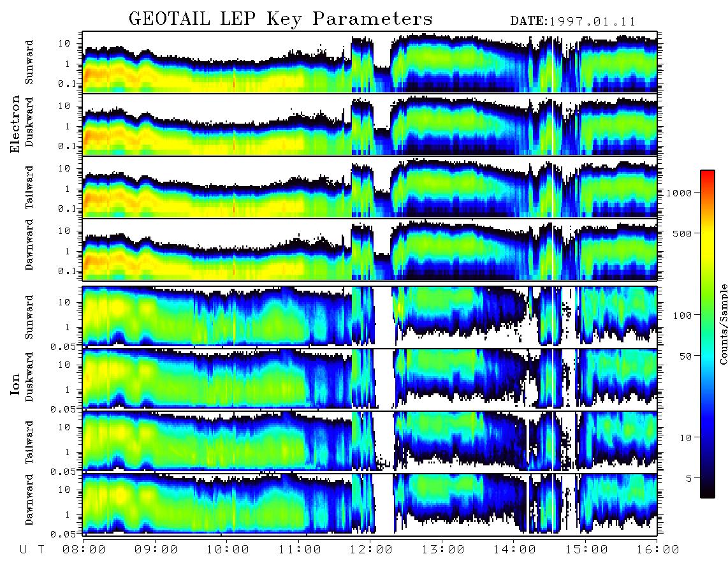This screenshot has width=728, height=561.
Task: Click the "13:00" time tick label
Action: click(443, 550)
